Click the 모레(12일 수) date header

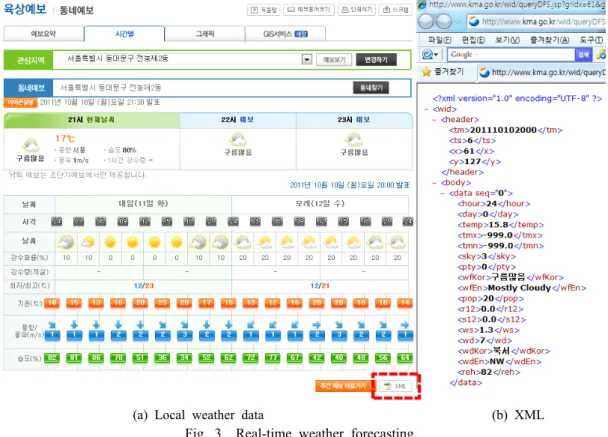click(320, 204)
